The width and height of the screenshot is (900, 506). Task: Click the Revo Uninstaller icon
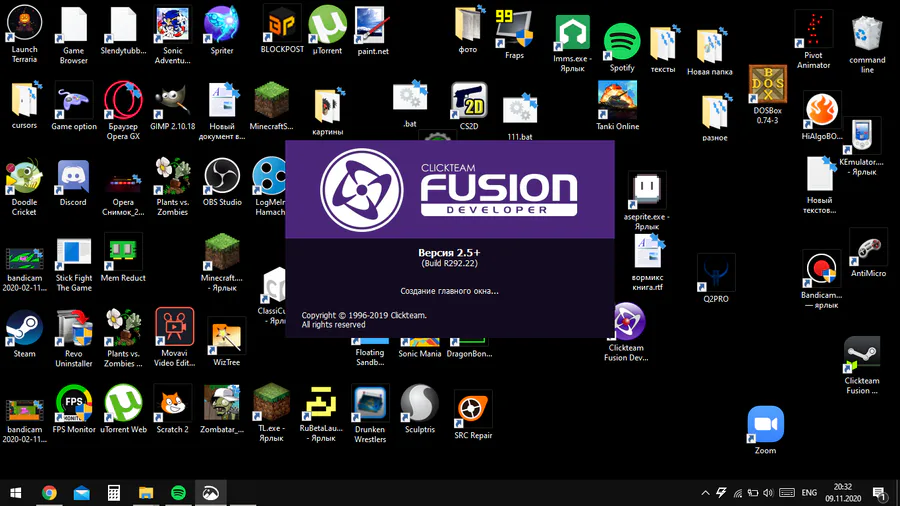tap(73, 328)
